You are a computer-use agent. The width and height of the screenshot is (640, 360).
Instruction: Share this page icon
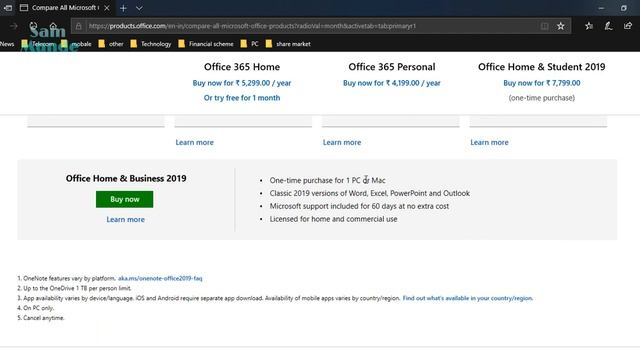point(628,26)
